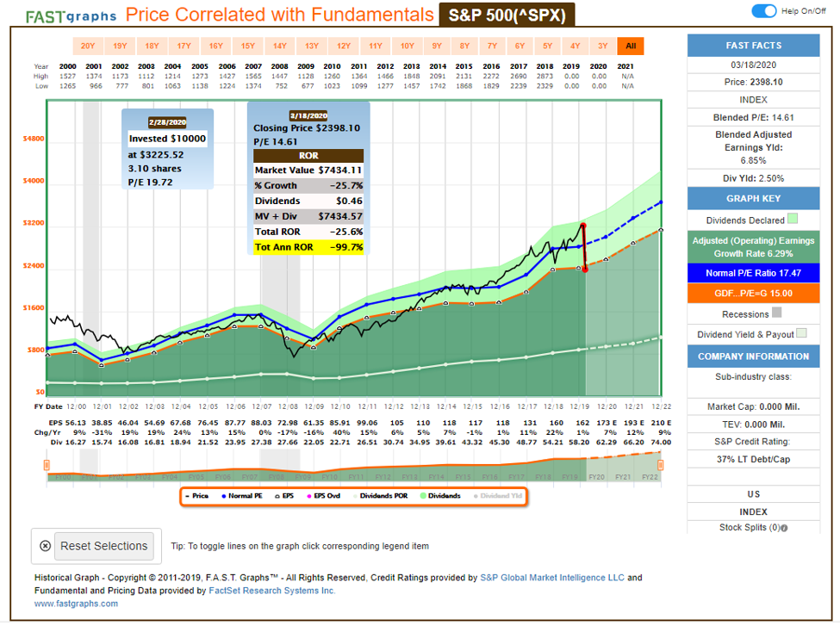Click the Dividends Declared green swatch
This screenshot has height=626, width=840.
point(792,219)
